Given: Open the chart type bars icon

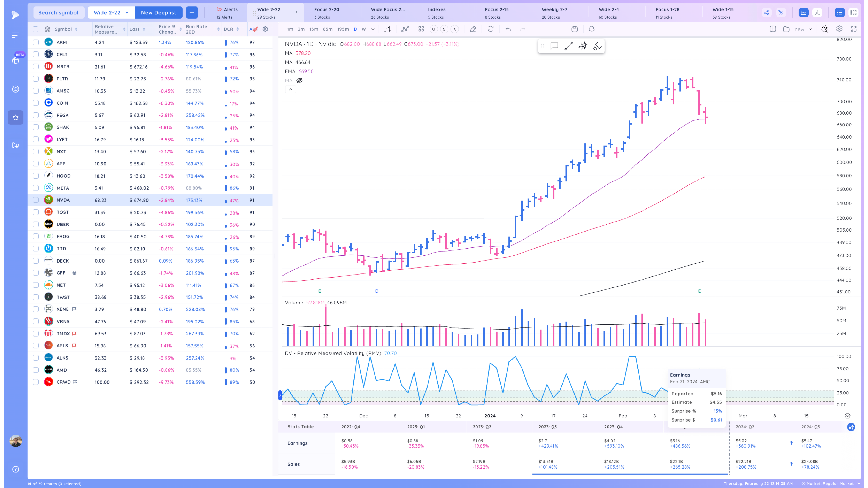Looking at the screenshot, I should coord(387,29).
